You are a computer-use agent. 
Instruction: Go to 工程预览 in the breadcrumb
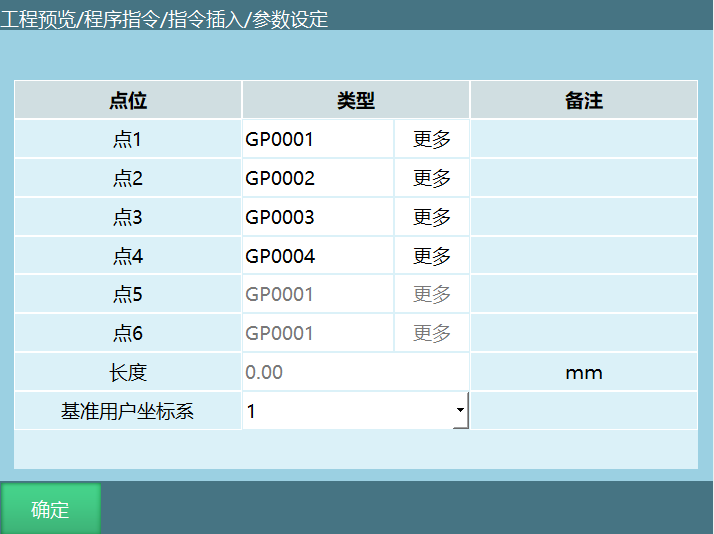38,19
